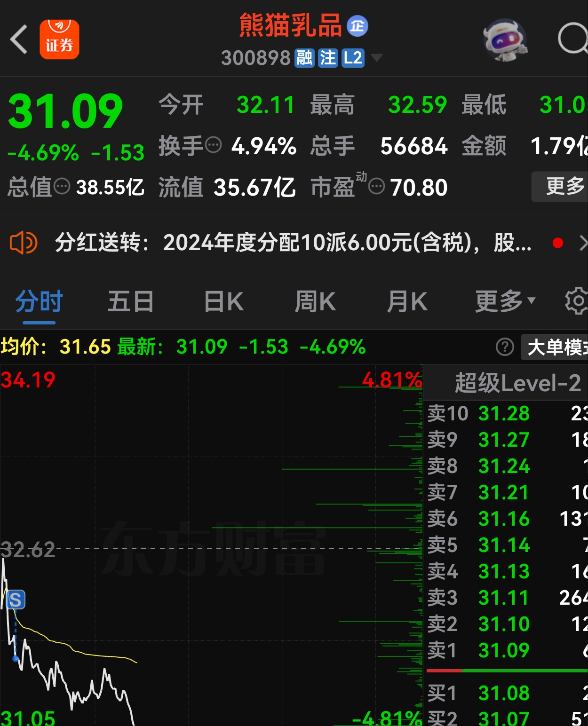The image size is (588, 726).
Task: Open the orange 证券 trading icon
Action: 59,39
